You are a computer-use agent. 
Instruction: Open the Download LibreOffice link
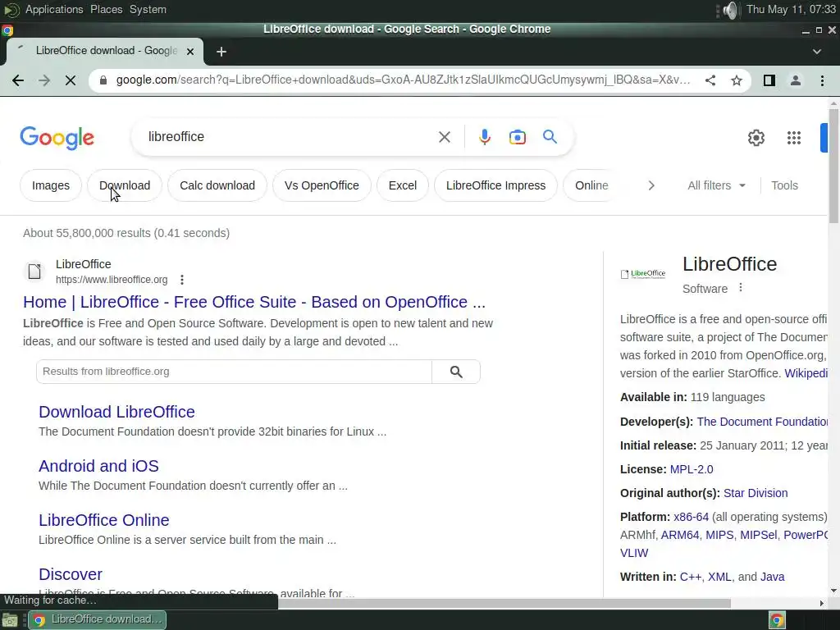tap(116, 412)
